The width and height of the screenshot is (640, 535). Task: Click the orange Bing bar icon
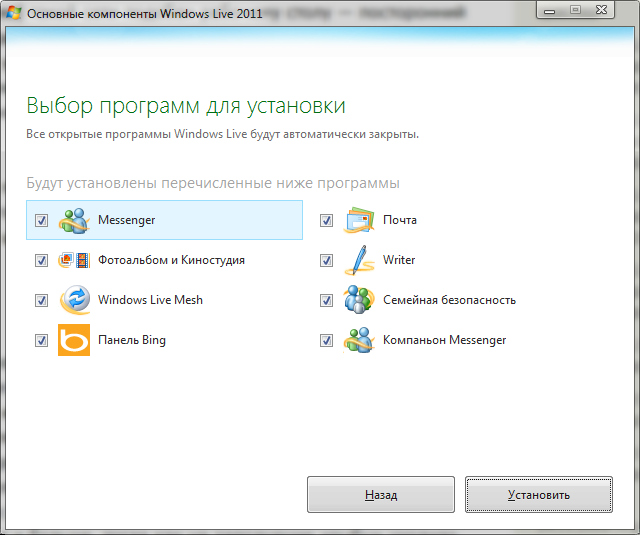(x=74, y=340)
